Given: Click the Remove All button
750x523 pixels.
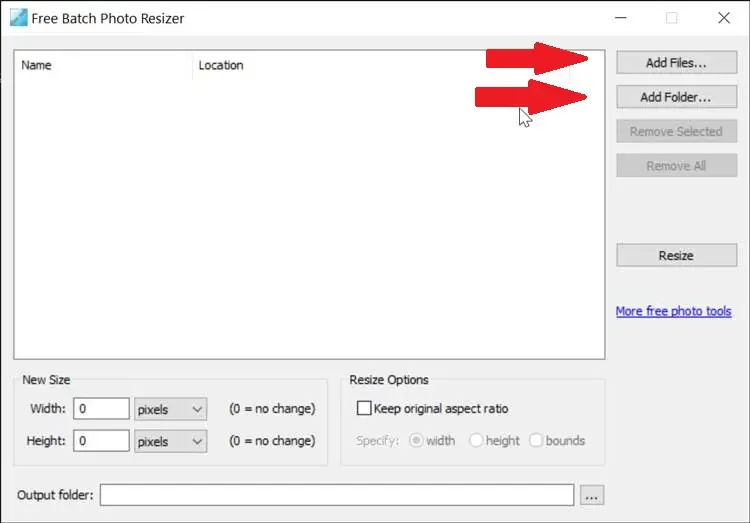Looking at the screenshot, I should click(x=676, y=166).
